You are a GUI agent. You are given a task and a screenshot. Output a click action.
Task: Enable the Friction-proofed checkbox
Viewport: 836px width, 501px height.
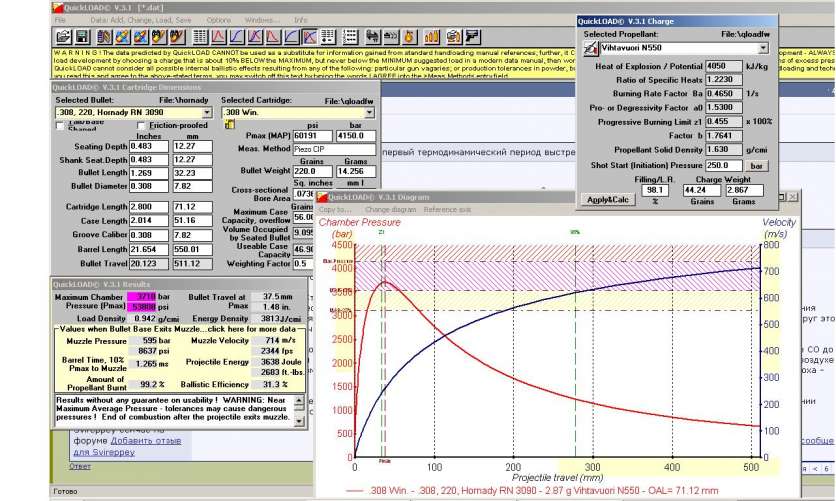click(141, 126)
